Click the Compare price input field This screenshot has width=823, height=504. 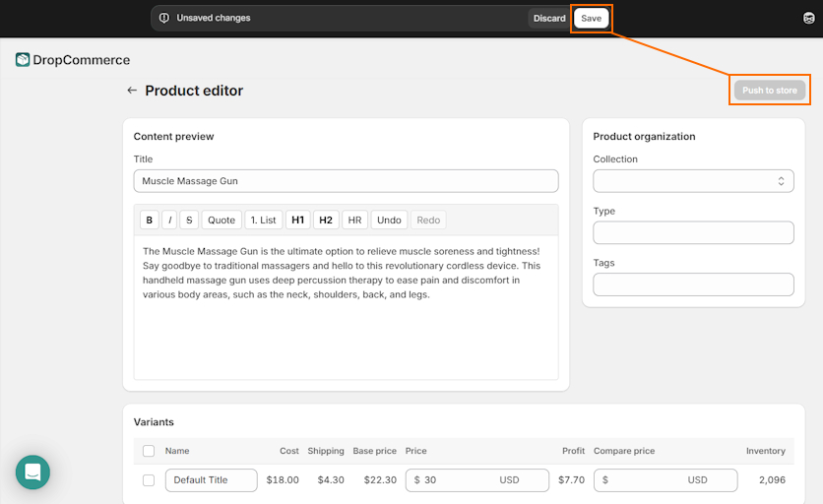tap(665, 480)
